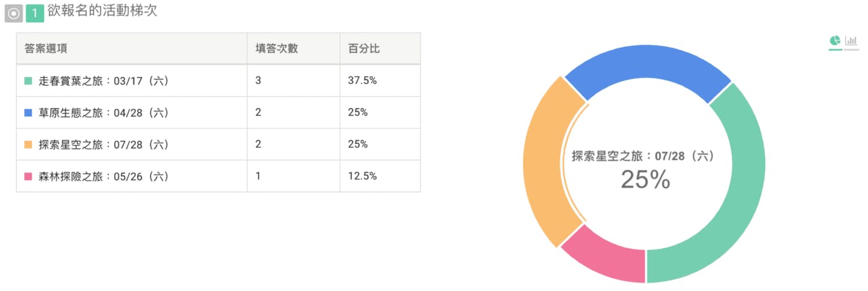Click the orange swatch for 探索星空之旅

pyautogui.click(x=28, y=145)
